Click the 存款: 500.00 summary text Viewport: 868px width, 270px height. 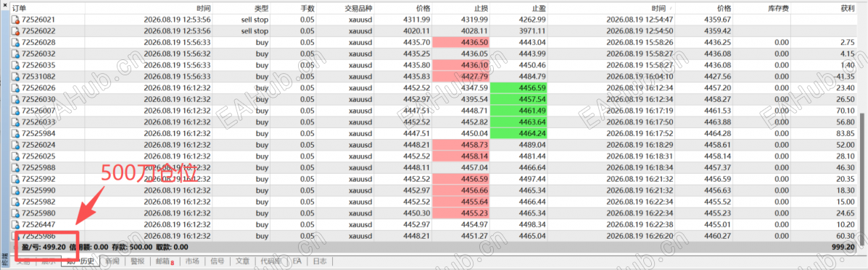(132, 247)
